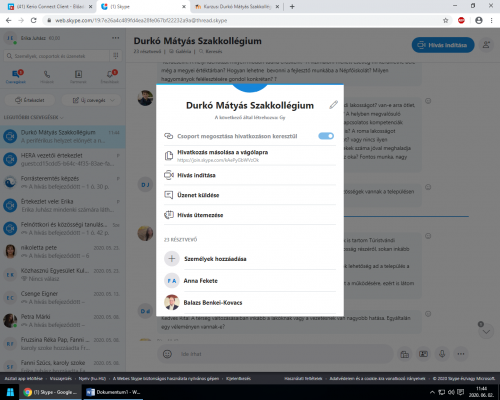
Task: Click the copy icon beside Hivatkozás másolása a vágólapra
Action: tap(169, 156)
